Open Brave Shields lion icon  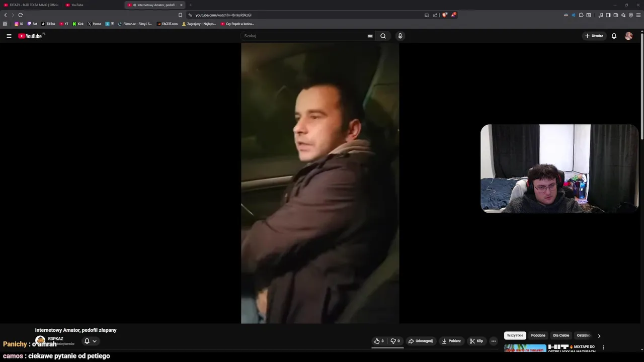(x=444, y=15)
